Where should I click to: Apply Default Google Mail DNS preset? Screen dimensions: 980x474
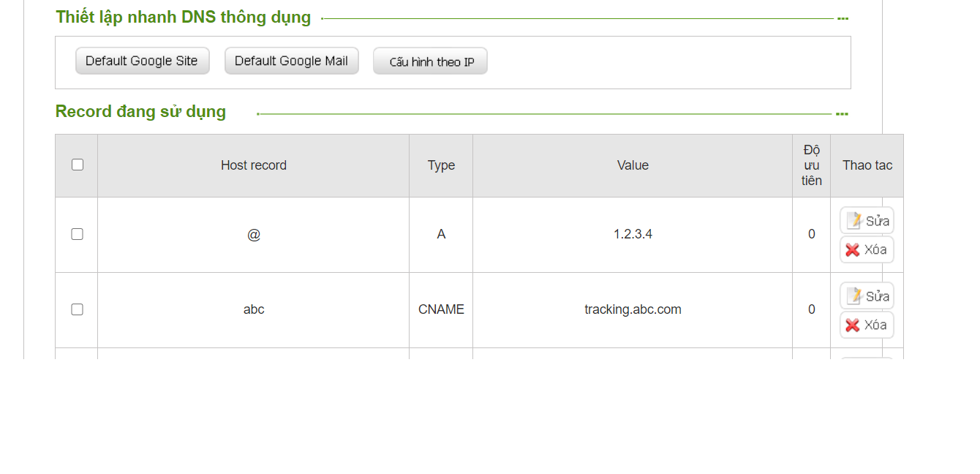291,61
